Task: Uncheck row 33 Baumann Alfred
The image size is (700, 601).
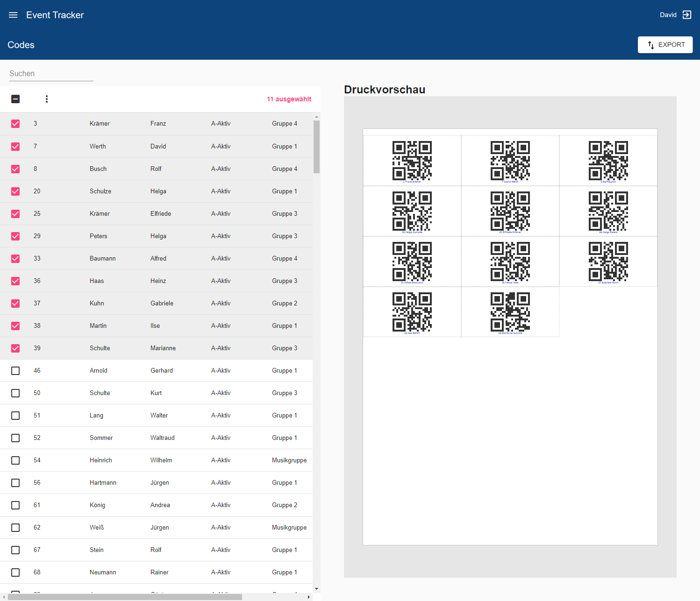Action: (15, 259)
